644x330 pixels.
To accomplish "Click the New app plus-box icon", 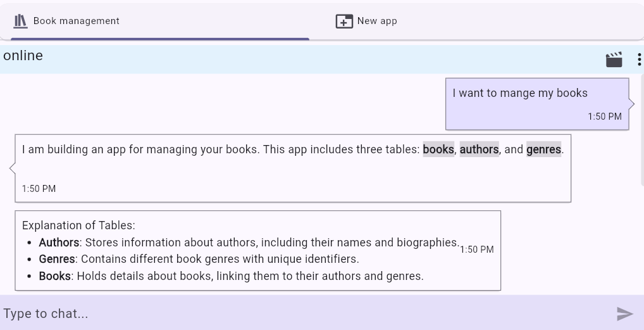I will 344,21.
